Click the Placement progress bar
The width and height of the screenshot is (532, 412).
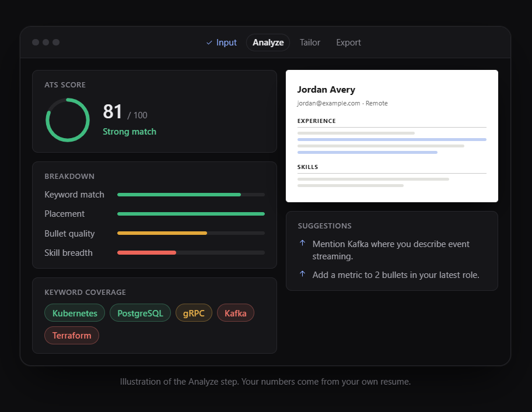click(191, 214)
